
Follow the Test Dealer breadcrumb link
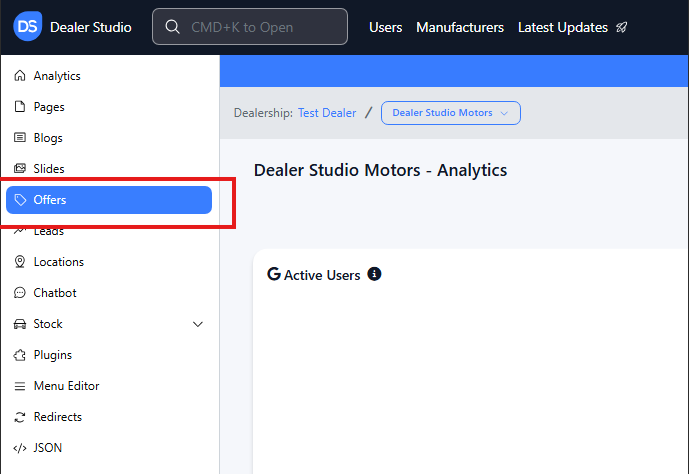click(327, 113)
